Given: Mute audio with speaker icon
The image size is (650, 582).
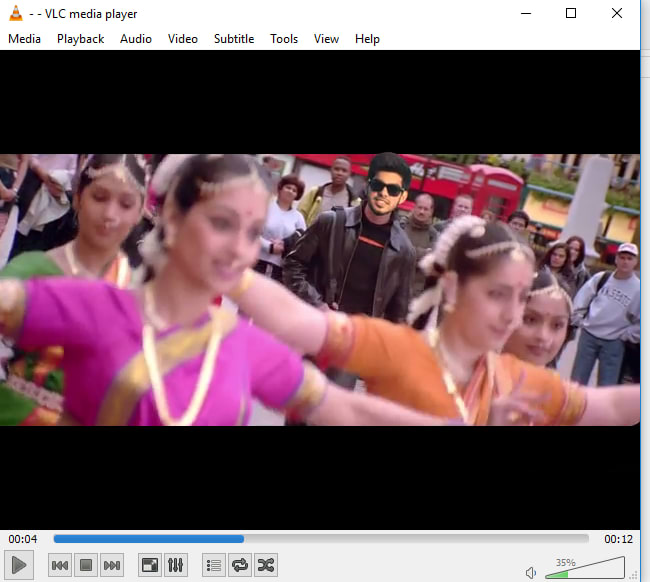Looking at the screenshot, I should tap(531, 573).
